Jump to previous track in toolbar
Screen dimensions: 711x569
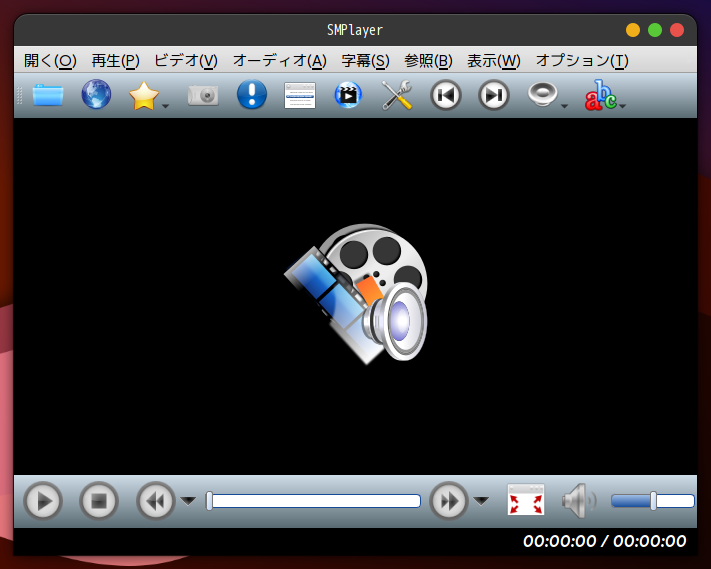coord(446,95)
